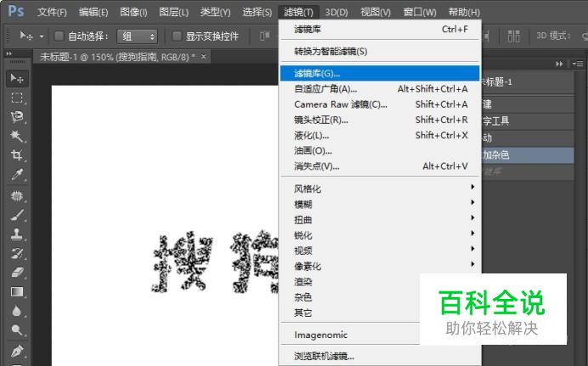The width and height of the screenshot is (588, 366).
Task: Enable the 自动选择 checkbox
Action: click(x=59, y=36)
